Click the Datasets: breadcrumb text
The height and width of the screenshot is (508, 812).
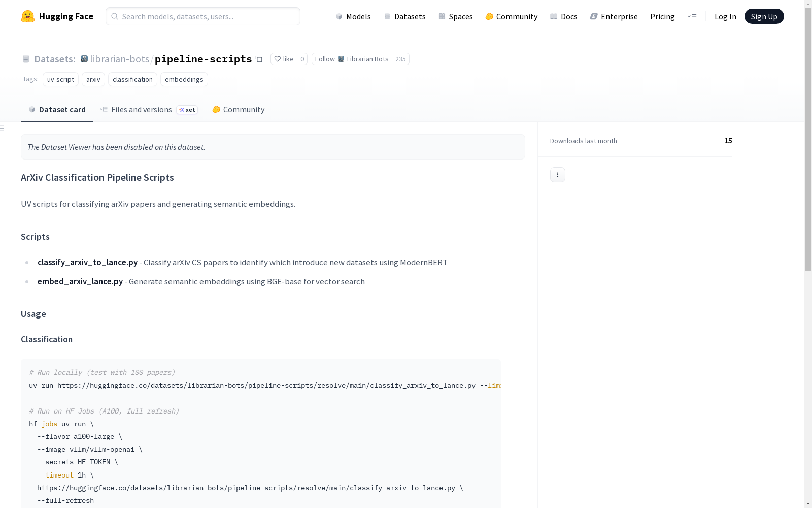tap(54, 59)
